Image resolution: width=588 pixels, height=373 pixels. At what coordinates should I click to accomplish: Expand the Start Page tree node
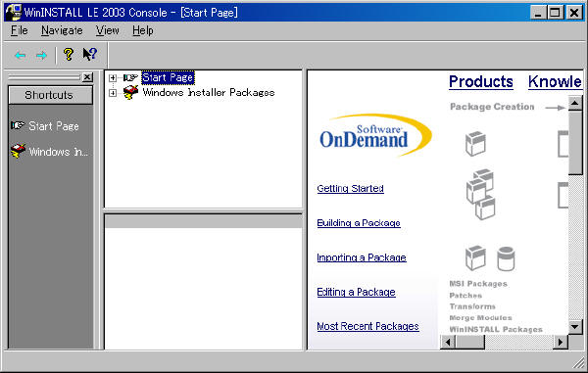pyautogui.click(x=113, y=78)
